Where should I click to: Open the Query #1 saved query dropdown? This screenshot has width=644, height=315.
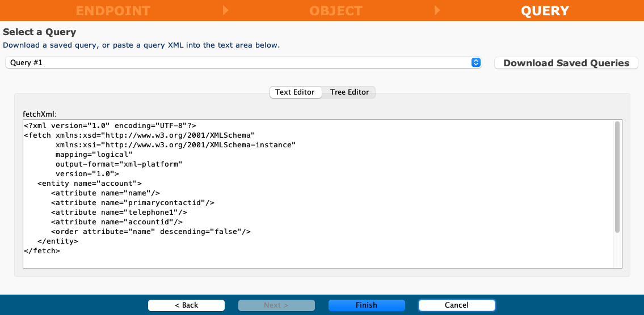click(x=243, y=63)
